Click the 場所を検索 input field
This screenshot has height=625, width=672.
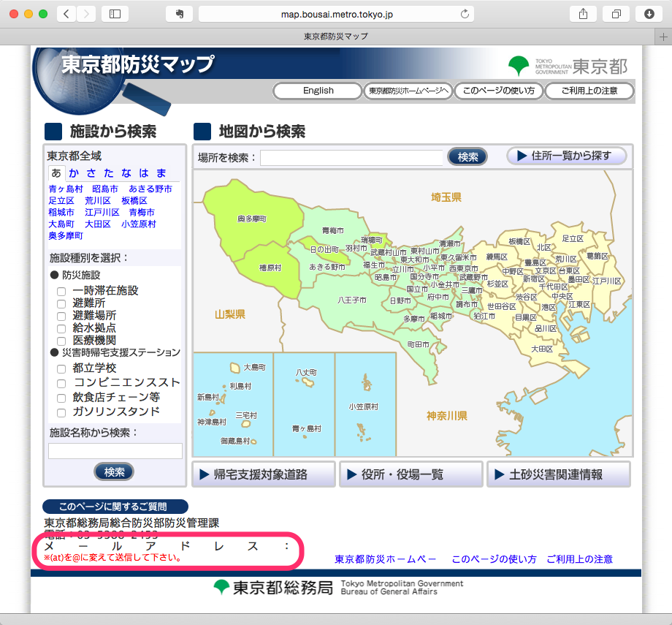[351, 157]
